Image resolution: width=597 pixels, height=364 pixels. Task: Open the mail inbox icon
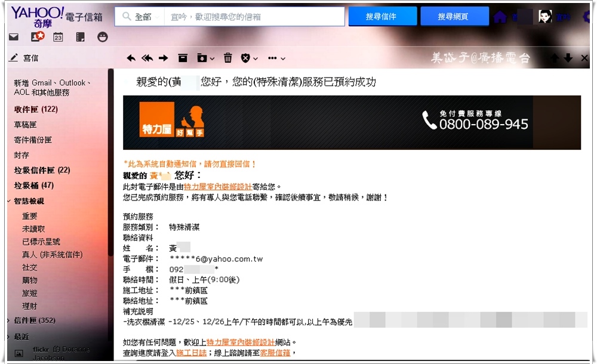[14, 37]
